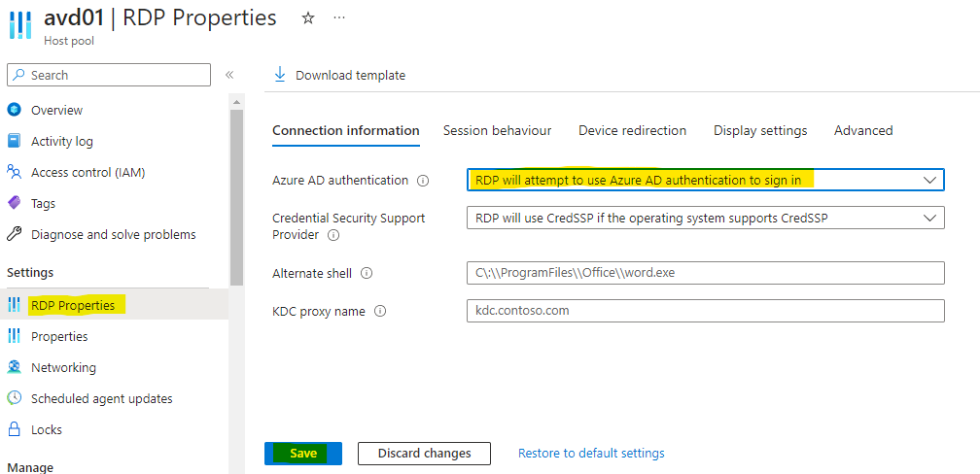Show info tooltip for Azure AD authentication
This screenshot has width=980, height=474.
[x=423, y=181]
